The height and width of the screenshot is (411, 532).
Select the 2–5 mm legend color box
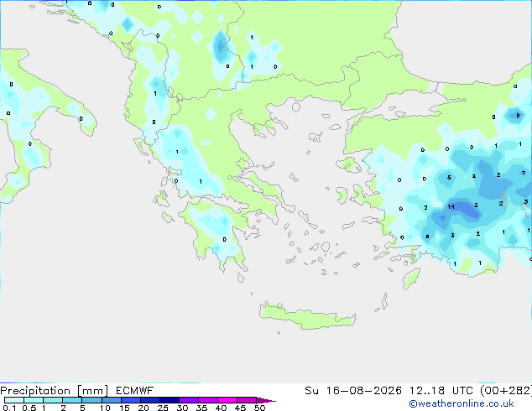pyautogui.click(x=72, y=400)
